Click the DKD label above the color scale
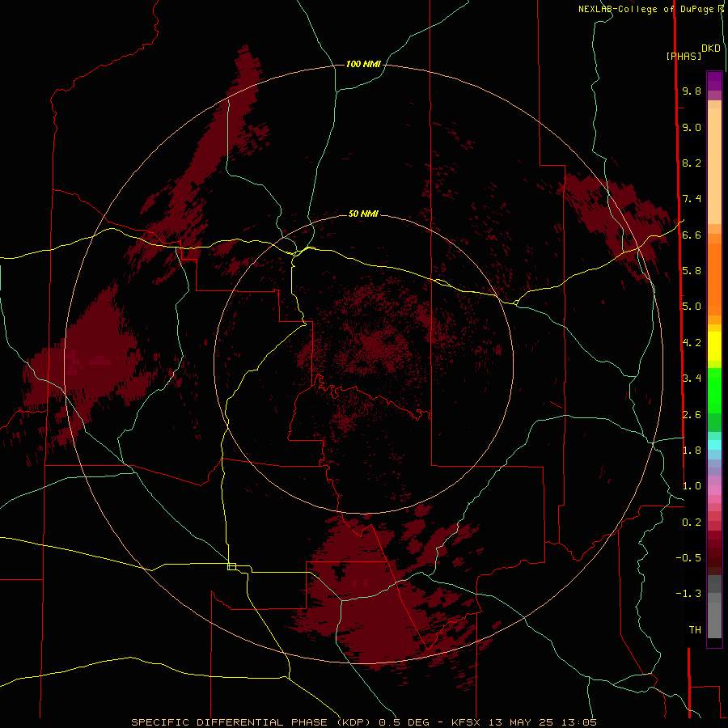The width and height of the screenshot is (728, 728). pos(711,49)
